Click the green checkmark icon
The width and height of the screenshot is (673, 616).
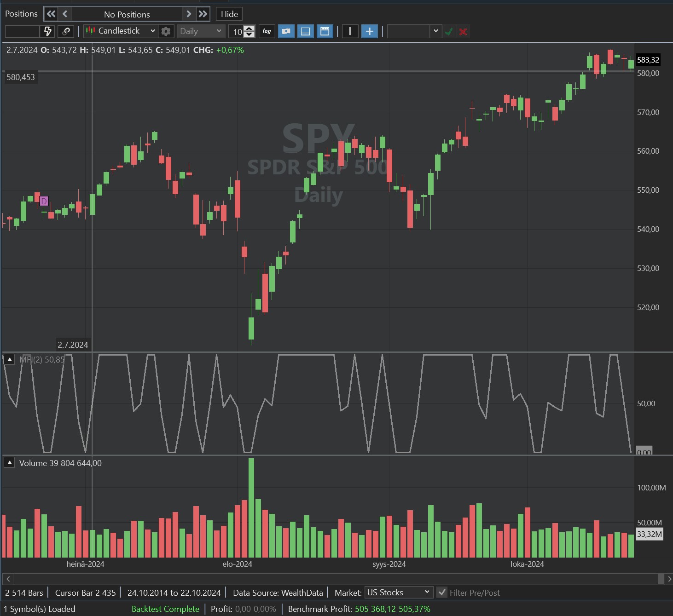(449, 31)
